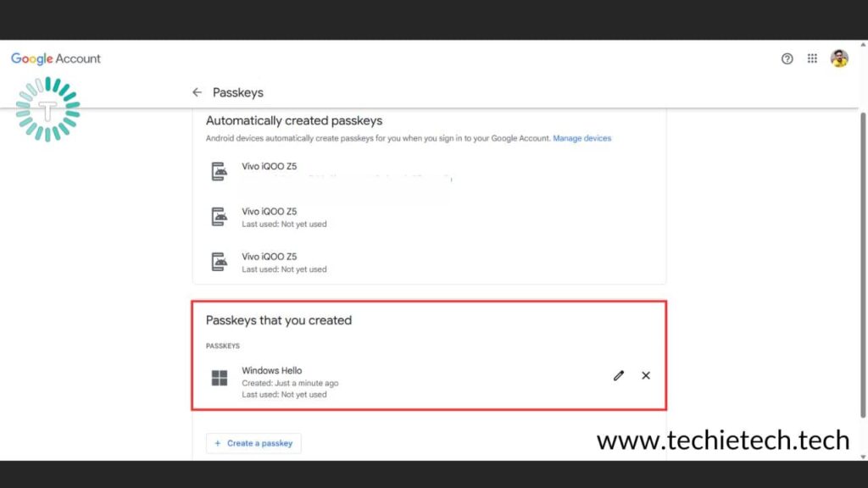868x488 pixels.
Task: Click the back arrow beside Passkeys heading
Action: pos(197,91)
